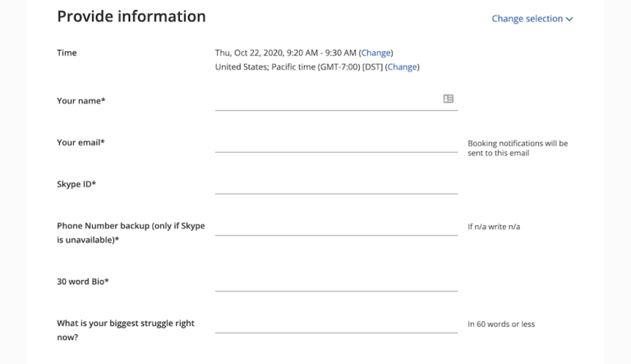631x364 pixels.
Task: Select the Skype ID text field
Action: pos(336,184)
